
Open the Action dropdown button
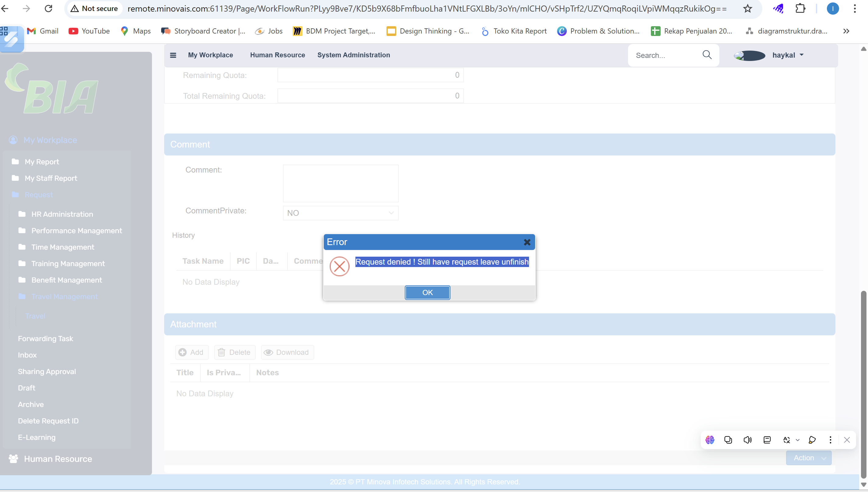coord(809,458)
